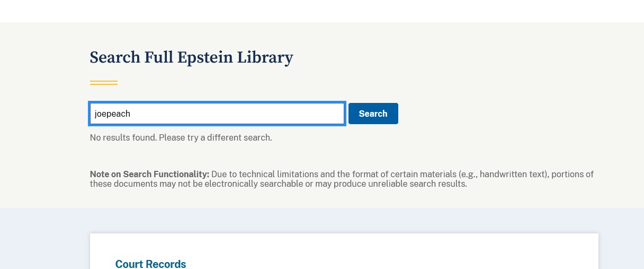644x269 pixels.
Task: Click 'Please try a different search' sentence
Action: pos(215,137)
